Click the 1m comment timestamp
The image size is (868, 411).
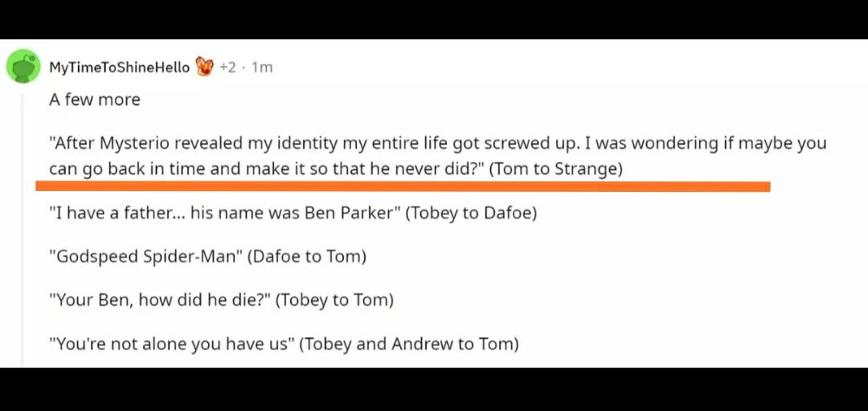pos(262,67)
